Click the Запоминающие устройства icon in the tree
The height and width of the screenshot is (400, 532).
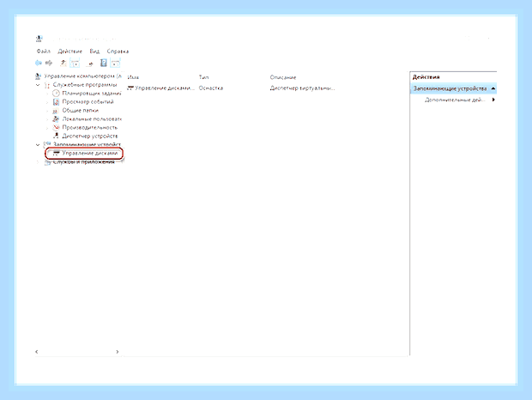tap(47, 144)
